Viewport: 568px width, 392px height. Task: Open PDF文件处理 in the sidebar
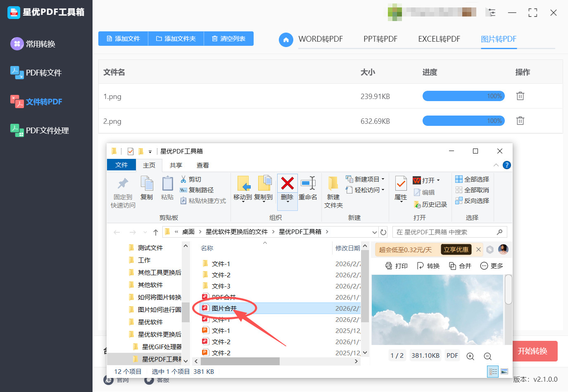(x=40, y=130)
